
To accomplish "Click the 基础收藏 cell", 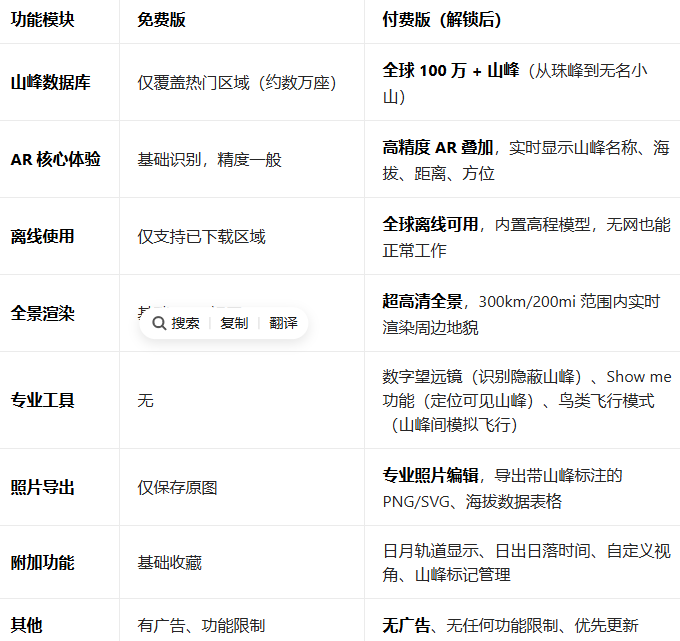I will [169, 563].
